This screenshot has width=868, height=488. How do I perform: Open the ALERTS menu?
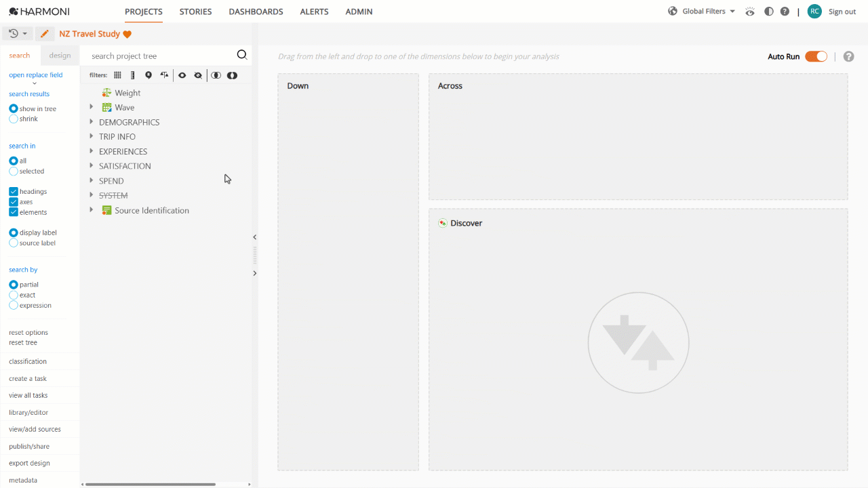coord(314,12)
